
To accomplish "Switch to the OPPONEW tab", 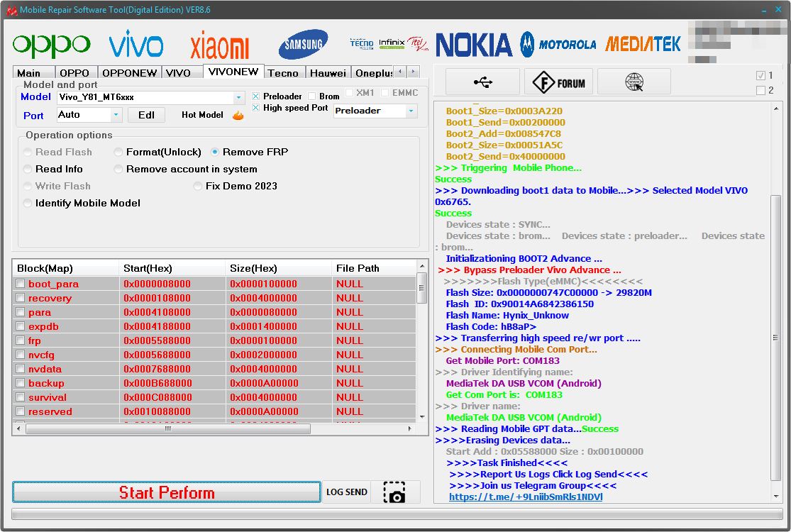I will coord(130,73).
